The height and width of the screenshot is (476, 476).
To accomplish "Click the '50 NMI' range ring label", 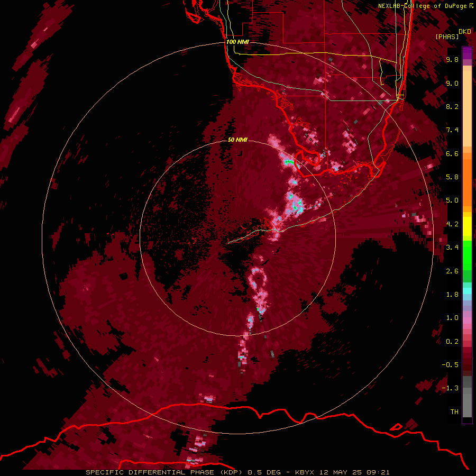I will 237,140.
